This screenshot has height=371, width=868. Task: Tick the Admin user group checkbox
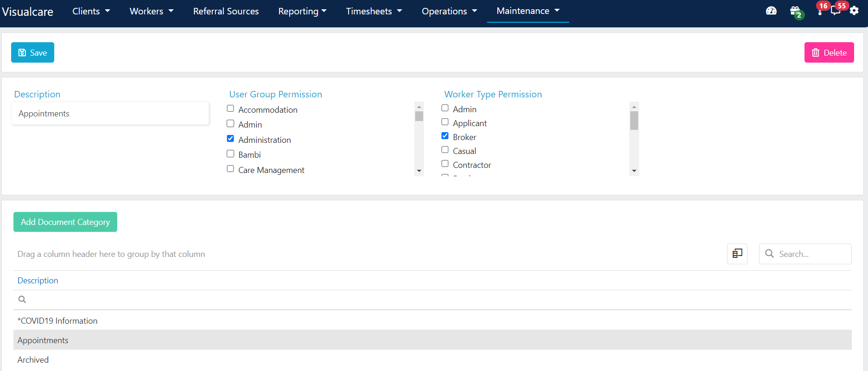click(230, 123)
